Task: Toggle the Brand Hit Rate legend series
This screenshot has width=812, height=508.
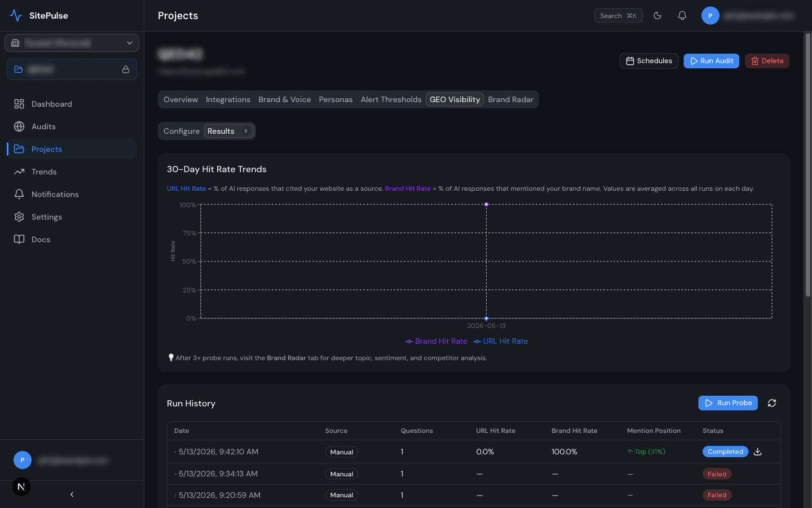Action: [x=436, y=341]
